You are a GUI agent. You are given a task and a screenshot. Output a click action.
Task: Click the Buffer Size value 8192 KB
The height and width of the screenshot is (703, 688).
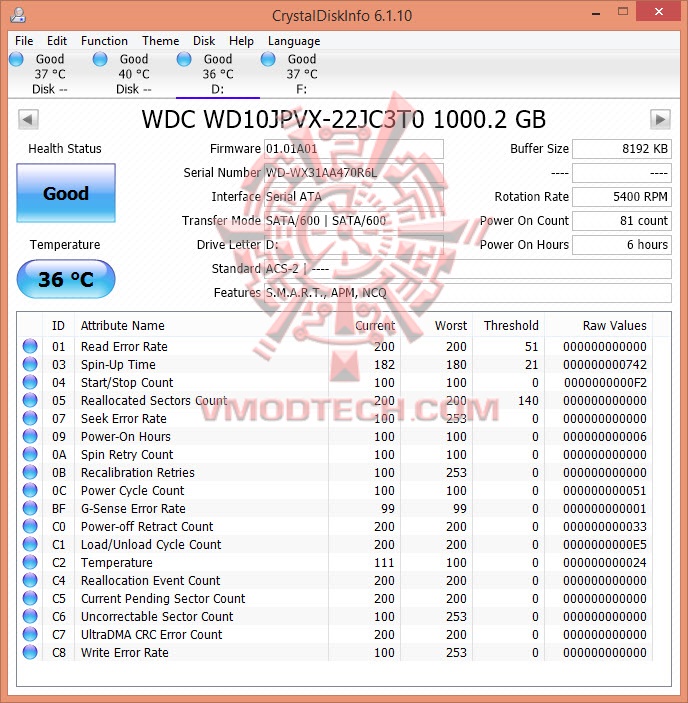[x=622, y=149]
